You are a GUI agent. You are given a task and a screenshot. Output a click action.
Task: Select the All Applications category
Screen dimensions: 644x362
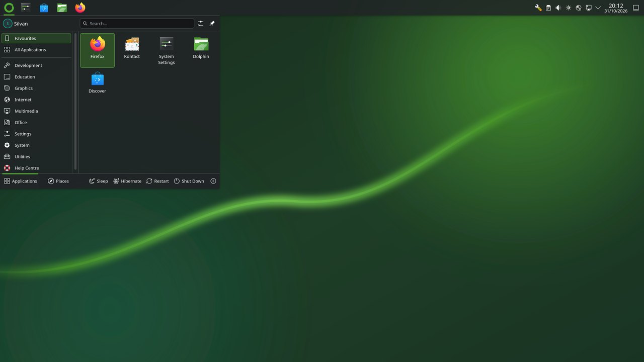point(36,50)
